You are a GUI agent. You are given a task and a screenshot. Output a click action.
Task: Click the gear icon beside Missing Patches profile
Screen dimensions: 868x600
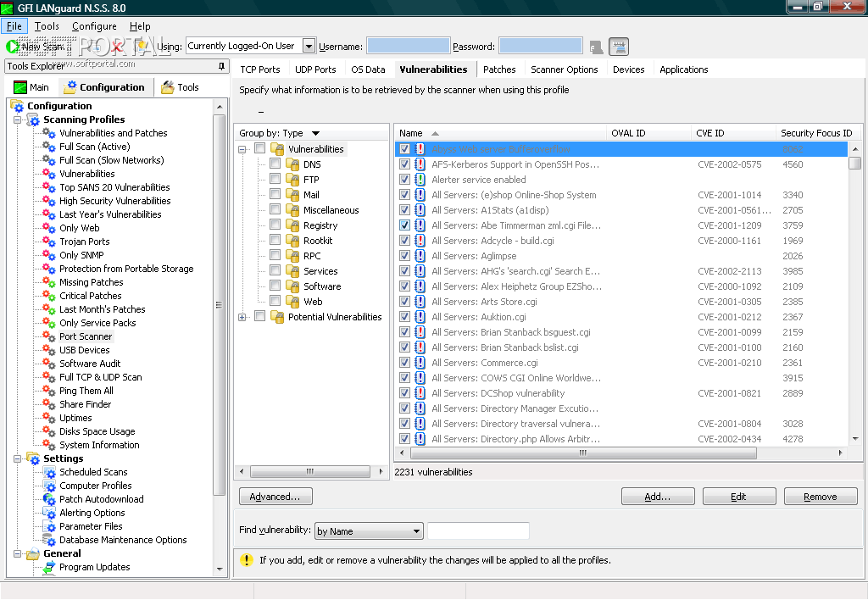48,281
